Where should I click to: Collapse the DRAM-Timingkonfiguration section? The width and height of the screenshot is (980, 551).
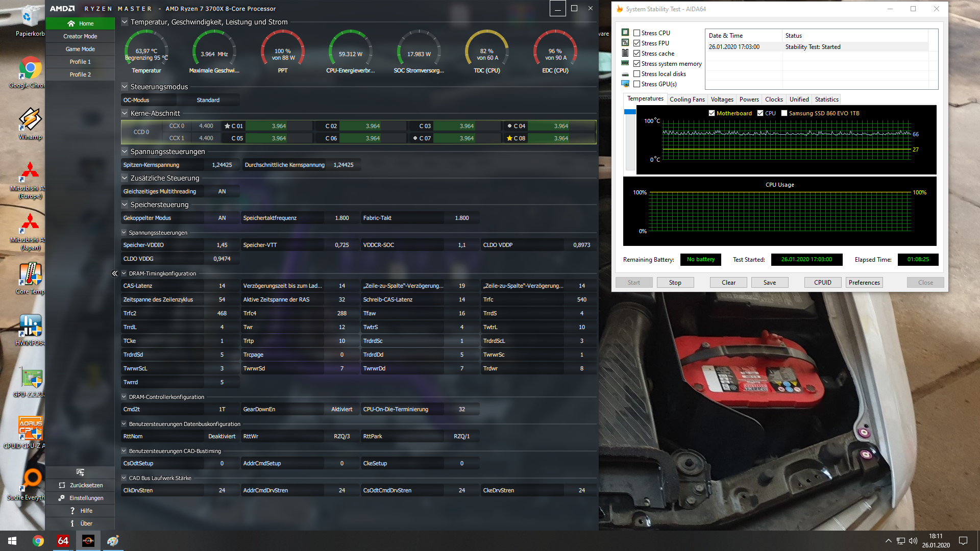124,273
